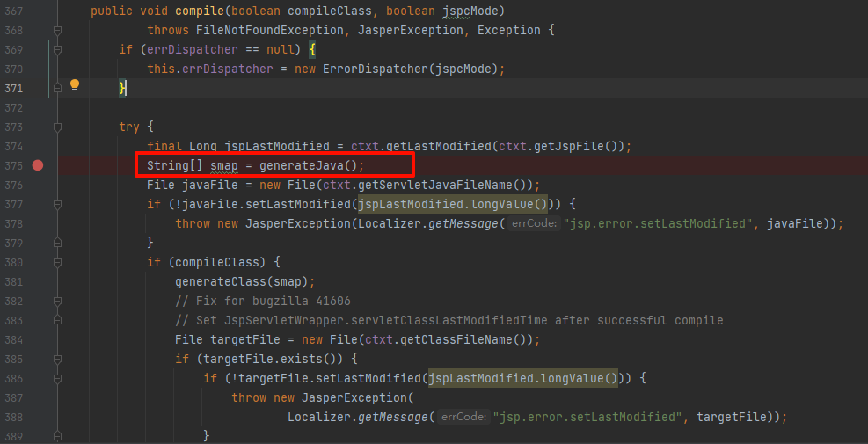Click the fold end marker at line 389
The height and width of the screenshot is (444, 868).
[58, 436]
